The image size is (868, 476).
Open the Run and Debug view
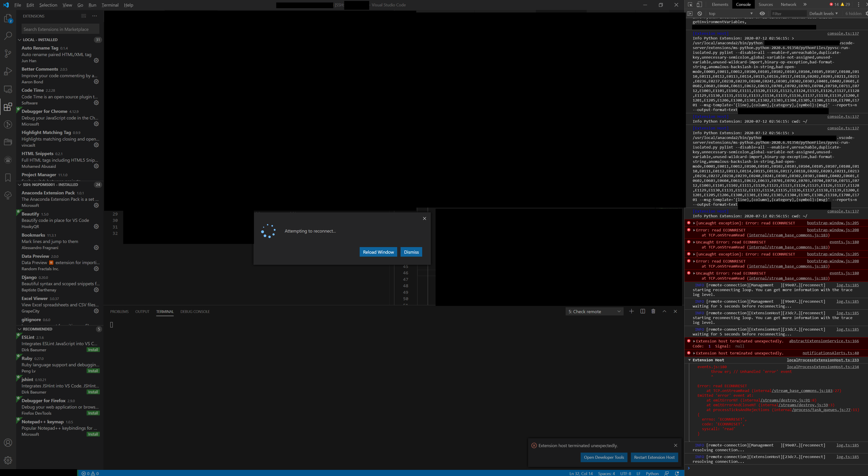8,71
